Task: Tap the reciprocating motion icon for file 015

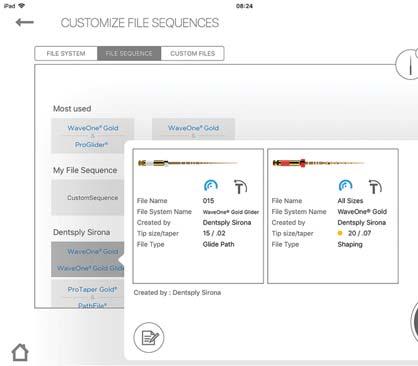Action: [211, 185]
